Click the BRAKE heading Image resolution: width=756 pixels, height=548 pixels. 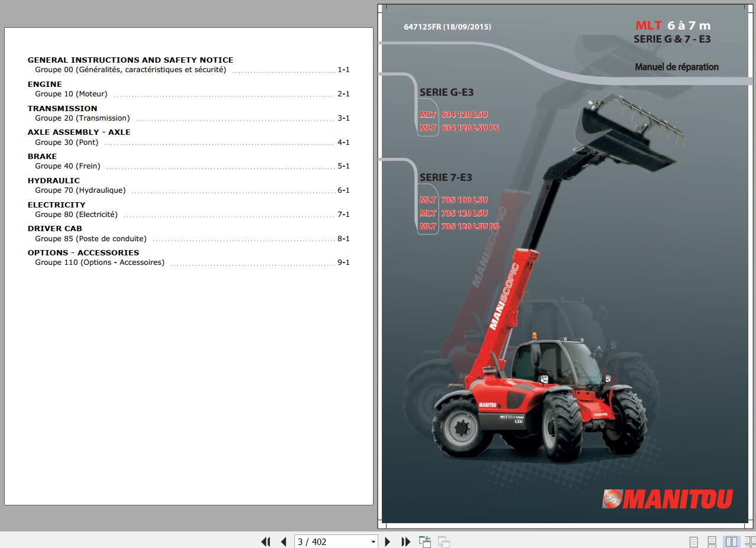[x=43, y=156]
